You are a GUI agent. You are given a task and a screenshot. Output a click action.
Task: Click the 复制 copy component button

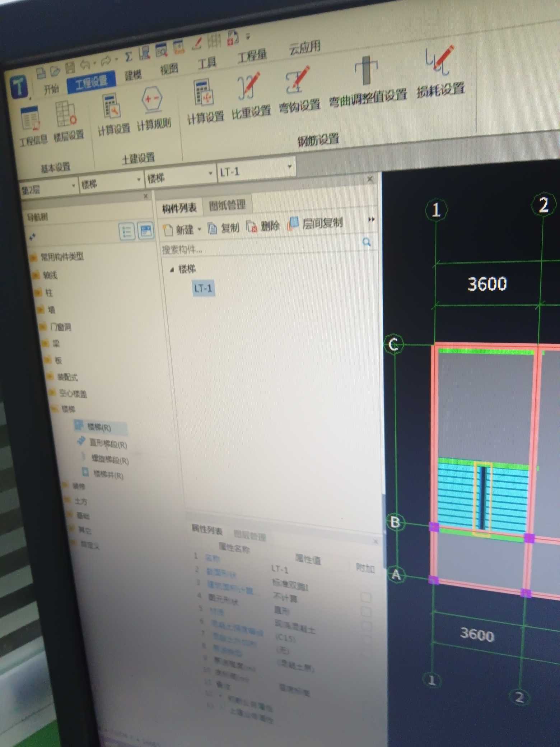click(224, 228)
